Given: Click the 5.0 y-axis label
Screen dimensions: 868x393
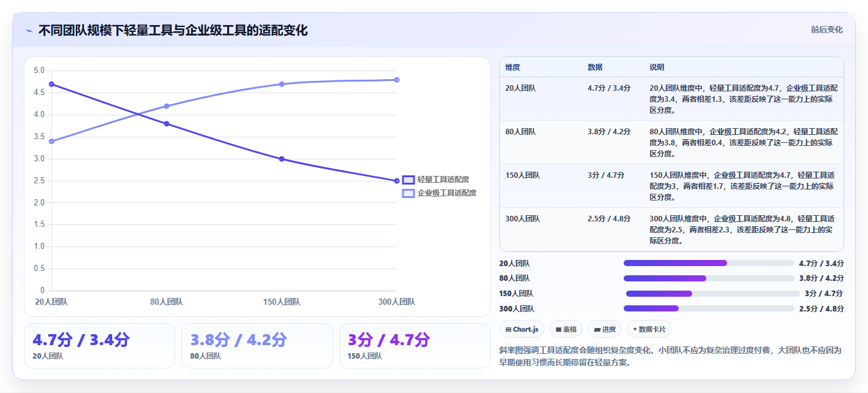Looking at the screenshot, I should (x=39, y=71).
